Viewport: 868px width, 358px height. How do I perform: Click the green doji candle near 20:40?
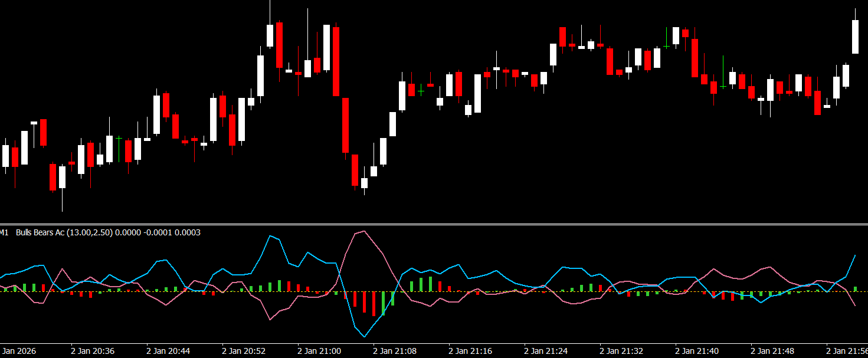click(119, 138)
